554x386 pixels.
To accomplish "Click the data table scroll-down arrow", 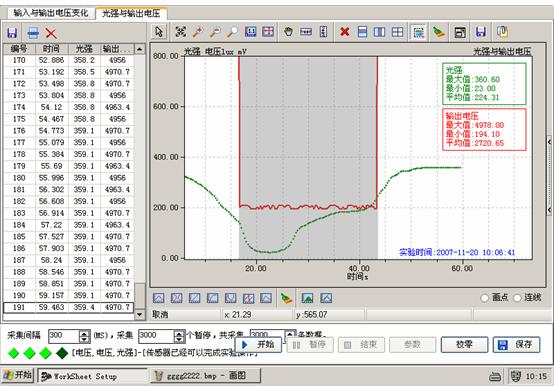I will (x=140, y=314).
